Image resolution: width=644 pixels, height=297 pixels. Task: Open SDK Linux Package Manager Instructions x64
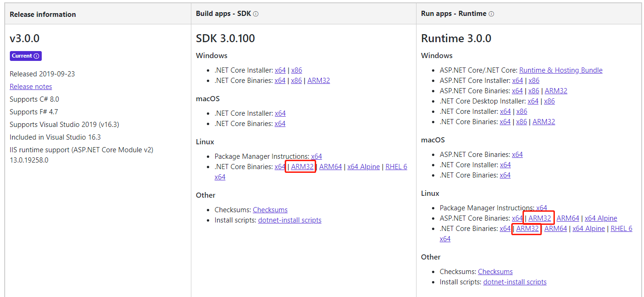pos(317,156)
